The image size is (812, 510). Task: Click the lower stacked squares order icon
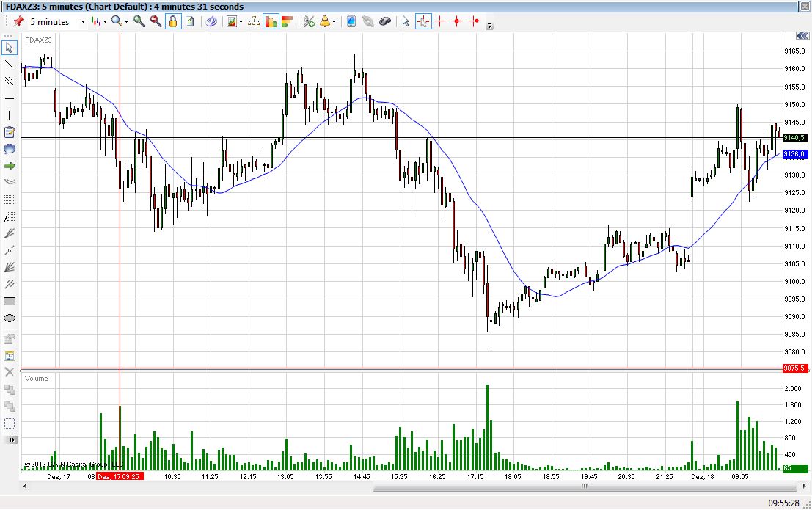coord(10,407)
